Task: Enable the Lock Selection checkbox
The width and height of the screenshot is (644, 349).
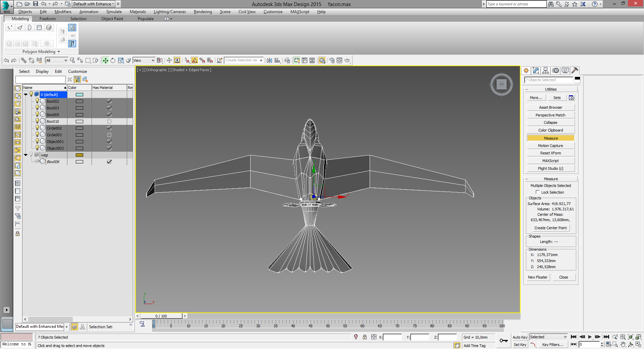Action: click(x=538, y=192)
